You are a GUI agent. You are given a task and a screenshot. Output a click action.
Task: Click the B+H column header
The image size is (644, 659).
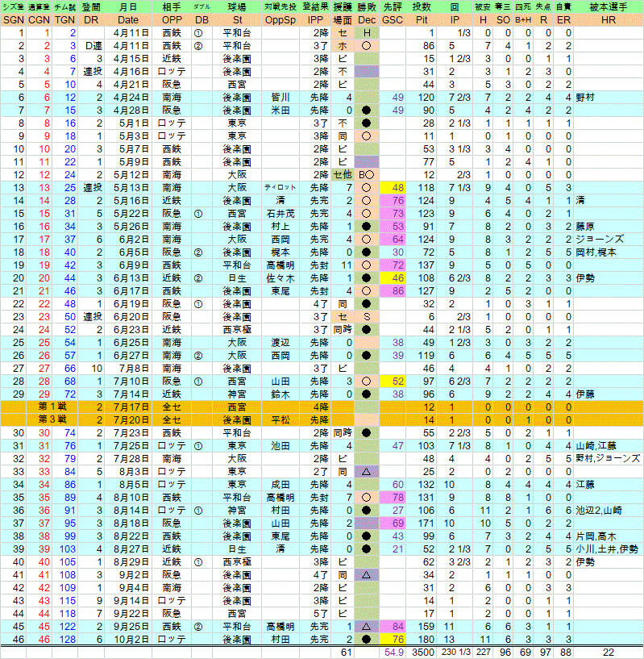523,20
